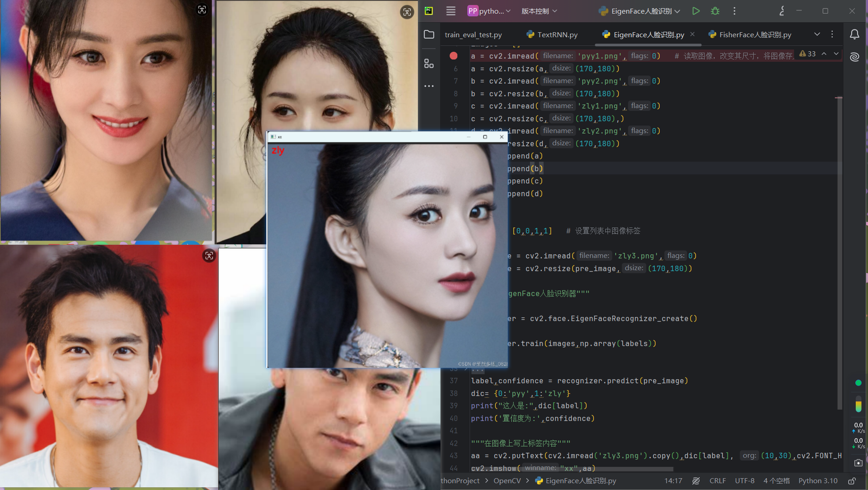Open the Structure tool window
The height and width of the screenshot is (490, 868).
click(429, 64)
